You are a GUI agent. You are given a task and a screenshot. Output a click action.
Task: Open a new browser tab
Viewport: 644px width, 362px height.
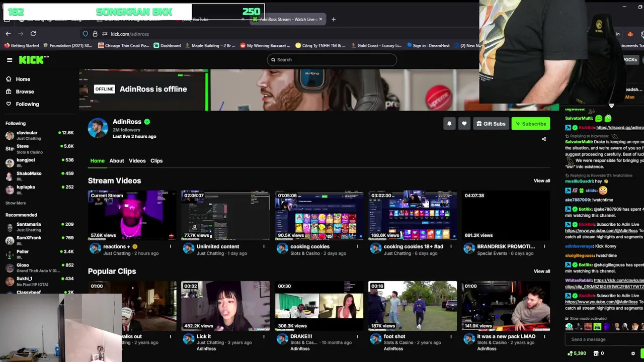point(334,19)
